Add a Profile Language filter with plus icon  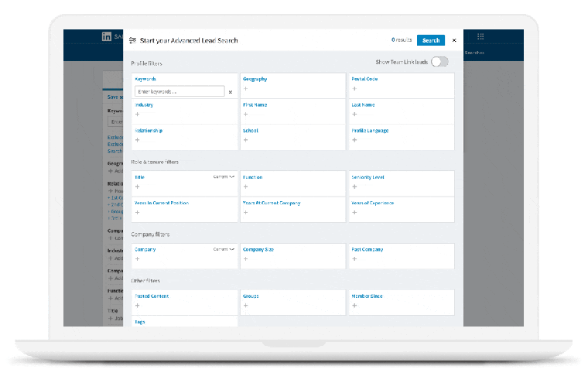354,140
